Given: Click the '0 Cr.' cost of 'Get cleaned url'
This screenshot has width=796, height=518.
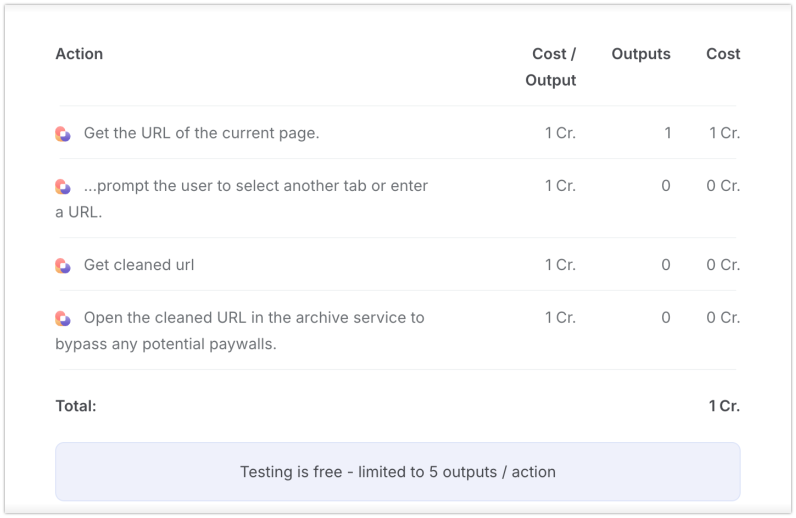Looking at the screenshot, I should click(723, 265).
